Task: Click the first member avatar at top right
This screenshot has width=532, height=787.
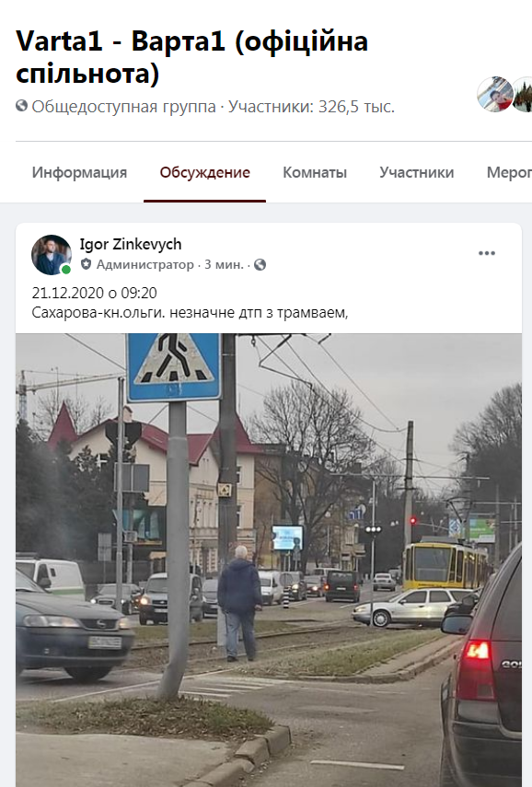Action: click(x=495, y=94)
